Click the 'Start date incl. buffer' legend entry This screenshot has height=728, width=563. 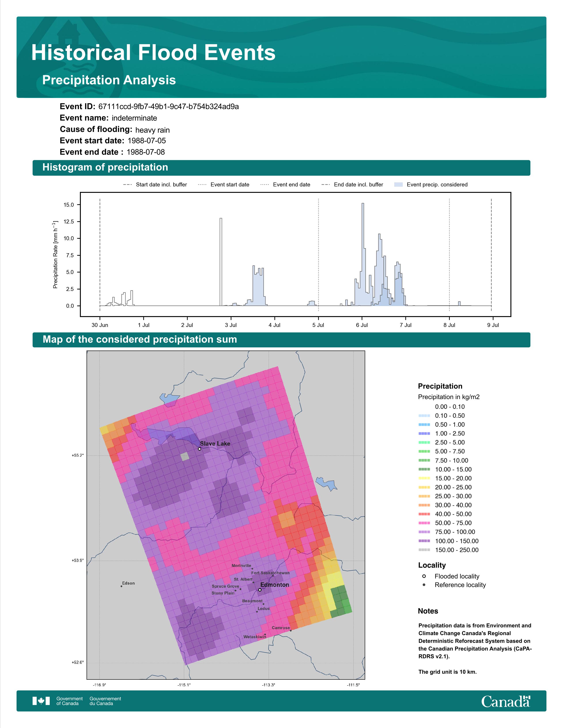click(x=155, y=185)
